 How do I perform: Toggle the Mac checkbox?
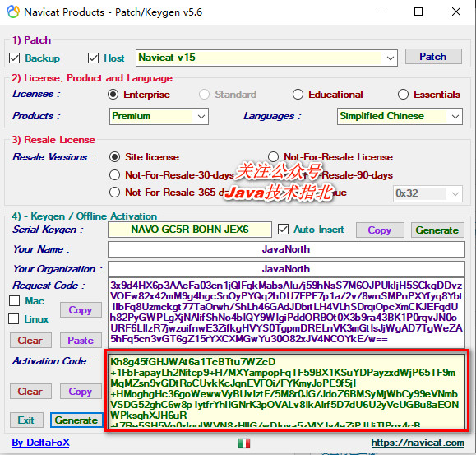14,300
